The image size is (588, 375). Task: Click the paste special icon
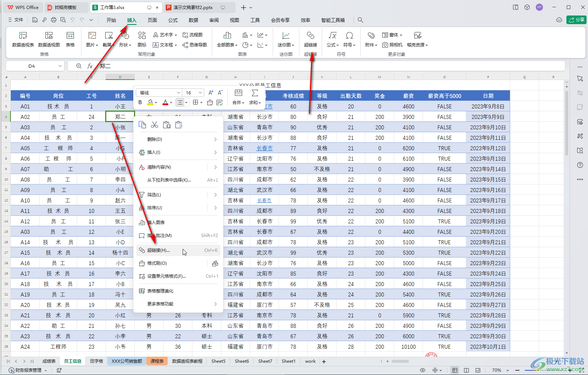coord(179,125)
